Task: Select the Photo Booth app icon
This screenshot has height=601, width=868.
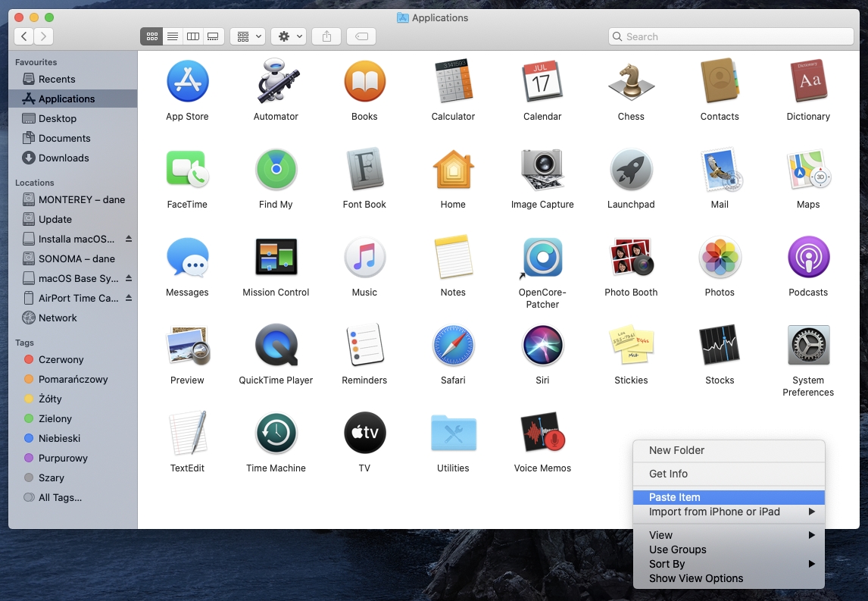Action: 631,257
